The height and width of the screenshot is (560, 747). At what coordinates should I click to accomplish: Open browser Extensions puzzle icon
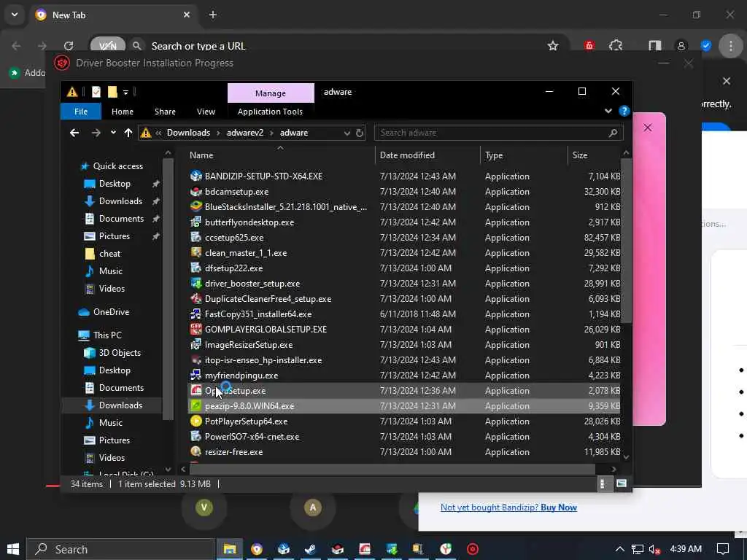pos(616,46)
